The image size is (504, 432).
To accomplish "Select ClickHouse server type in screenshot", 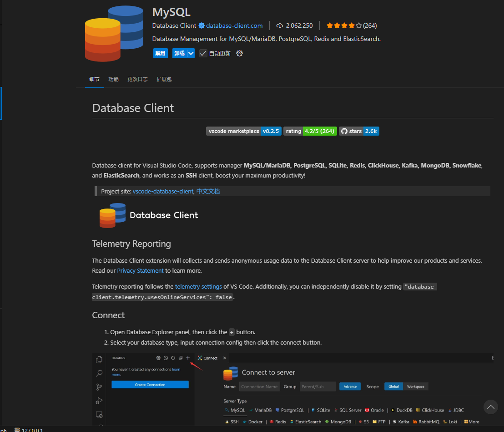I will click(x=430, y=411).
